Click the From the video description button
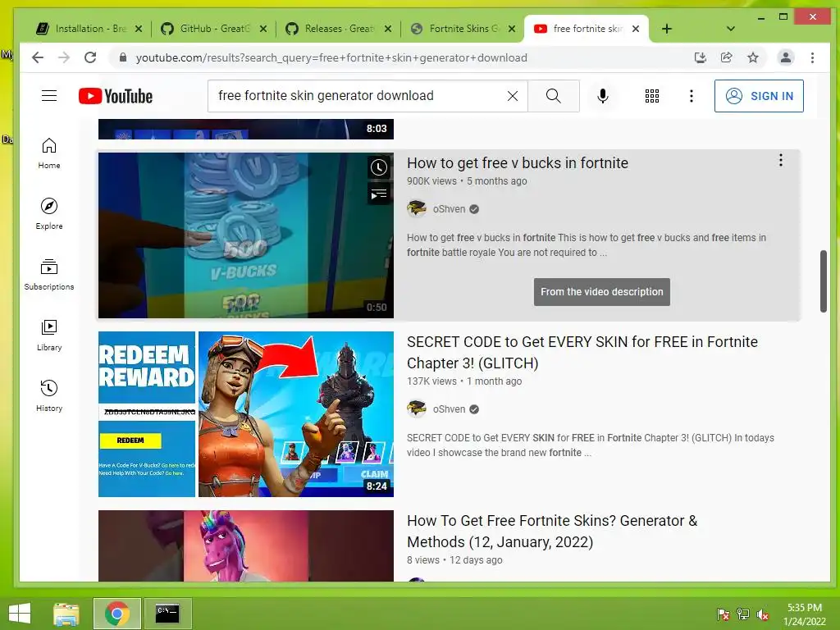The width and height of the screenshot is (840, 630). tap(601, 292)
